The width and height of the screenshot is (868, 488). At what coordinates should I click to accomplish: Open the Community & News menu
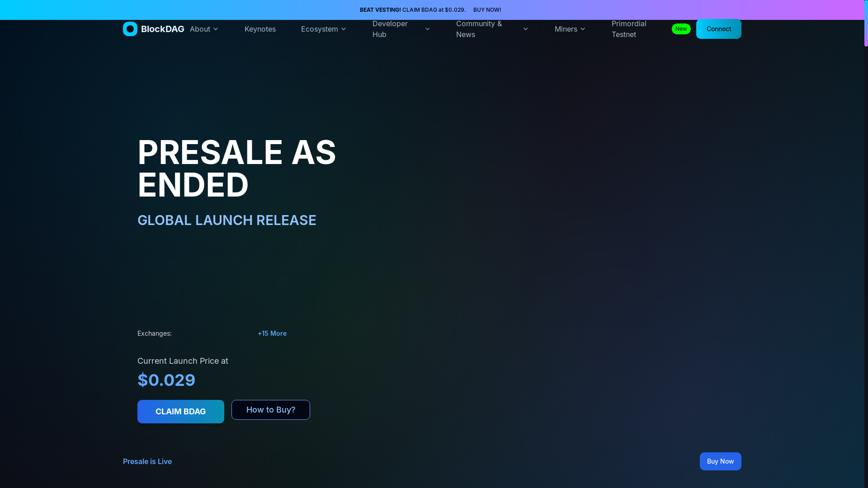pyautogui.click(x=492, y=29)
